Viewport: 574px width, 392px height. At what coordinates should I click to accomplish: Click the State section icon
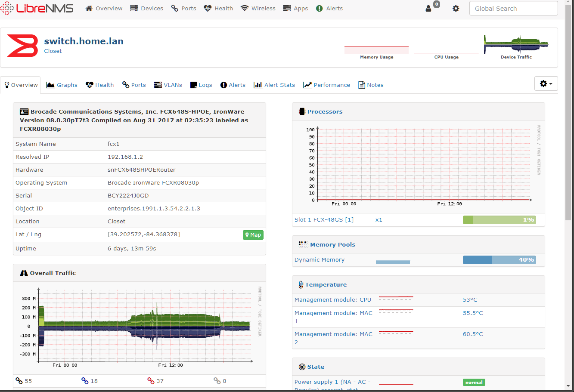click(302, 367)
